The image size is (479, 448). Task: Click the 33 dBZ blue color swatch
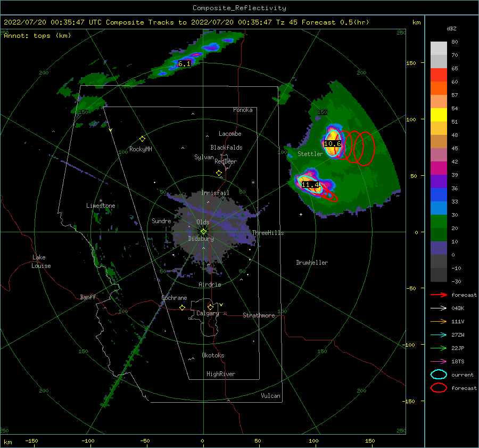pyautogui.click(x=439, y=208)
